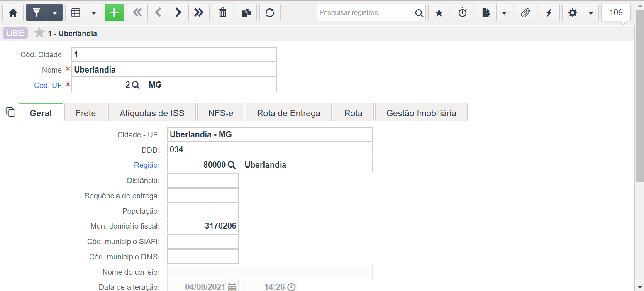Click the scrollbar down arrow
The height and width of the screenshot is (291, 644).
[x=639, y=286]
